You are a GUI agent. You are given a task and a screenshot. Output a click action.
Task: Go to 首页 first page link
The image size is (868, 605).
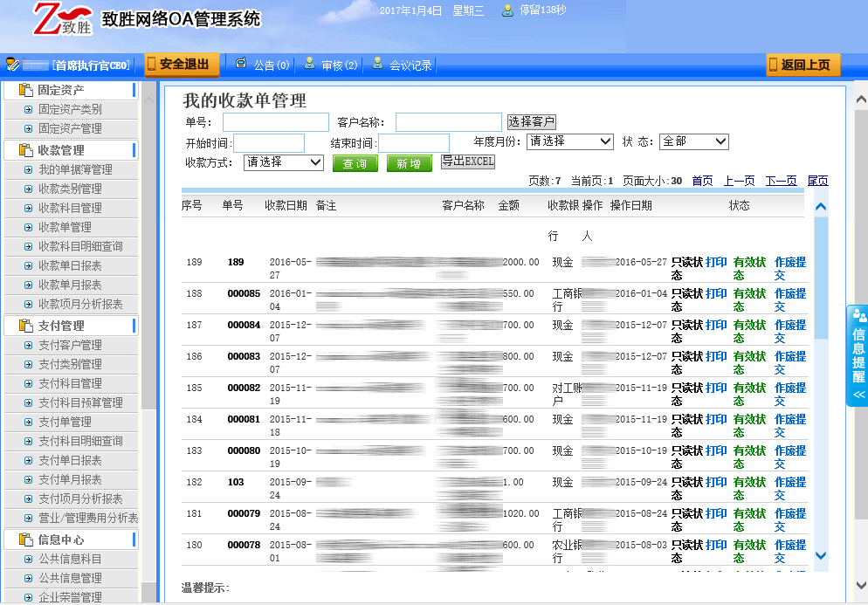[x=702, y=181]
